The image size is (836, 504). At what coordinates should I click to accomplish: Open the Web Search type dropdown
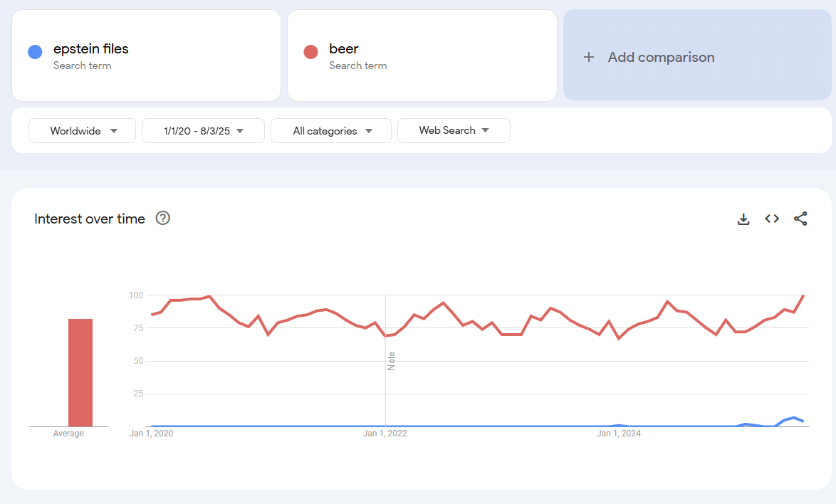(454, 130)
